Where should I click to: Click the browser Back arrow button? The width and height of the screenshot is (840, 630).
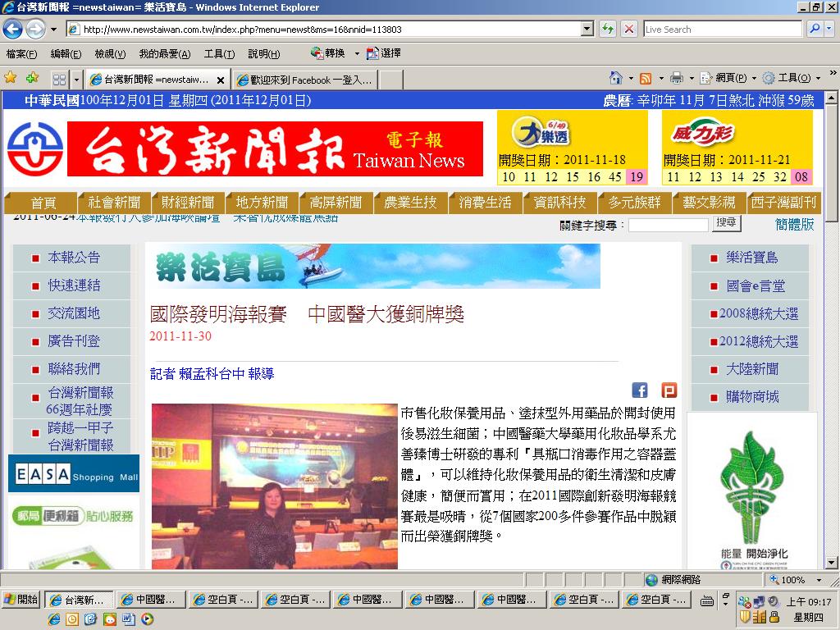tap(13, 29)
